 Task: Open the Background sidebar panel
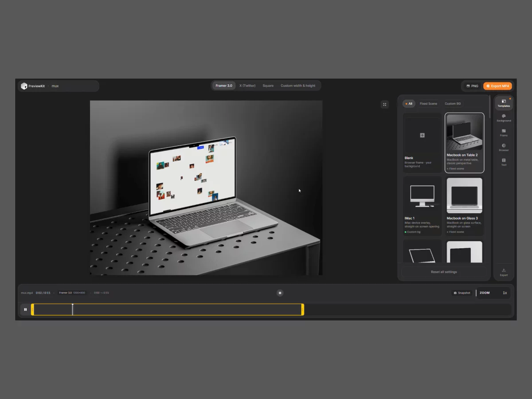tap(504, 118)
